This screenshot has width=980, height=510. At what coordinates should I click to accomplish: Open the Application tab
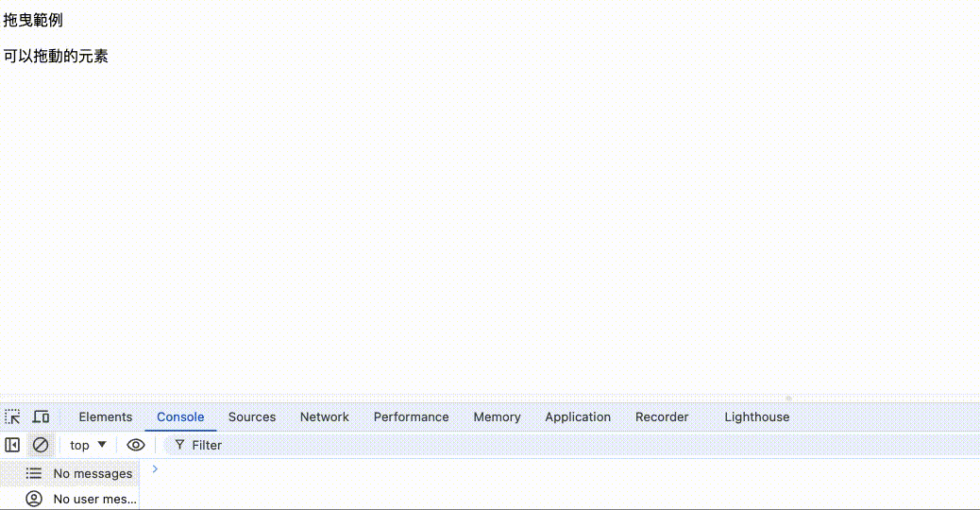coord(578,416)
